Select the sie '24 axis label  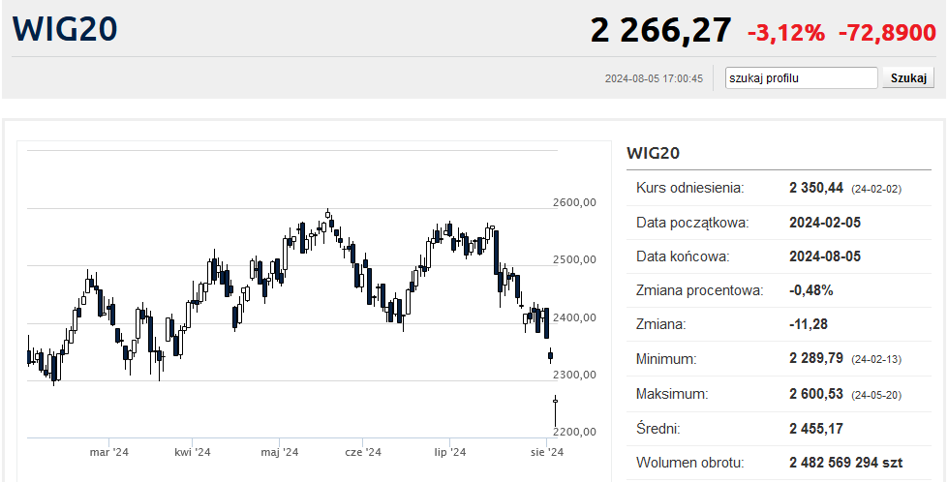point(547,453)
